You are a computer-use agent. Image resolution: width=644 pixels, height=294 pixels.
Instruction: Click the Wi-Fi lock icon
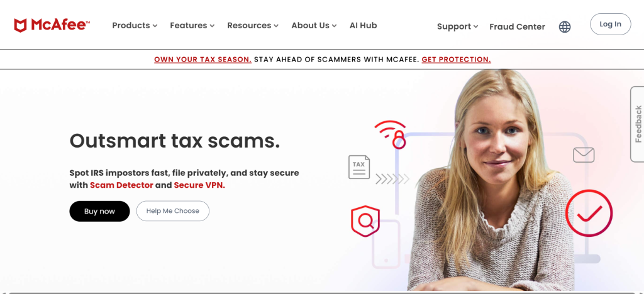tap(391, 134)
